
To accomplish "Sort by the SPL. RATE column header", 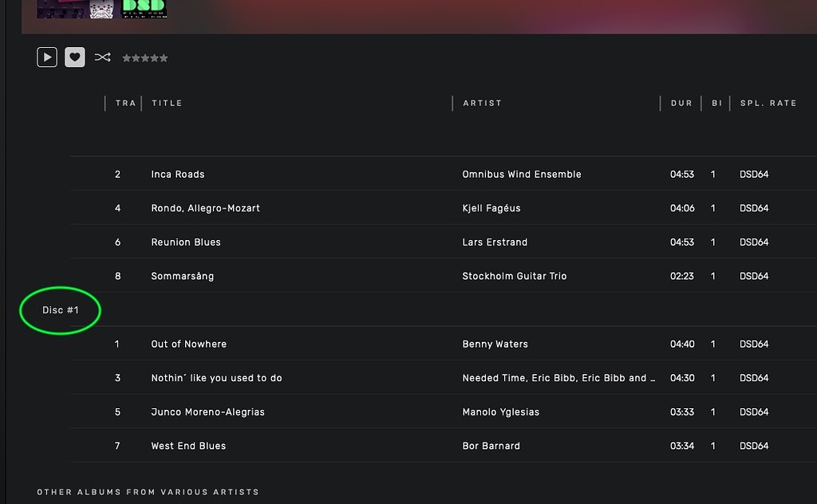I will (x=768, y=102).
